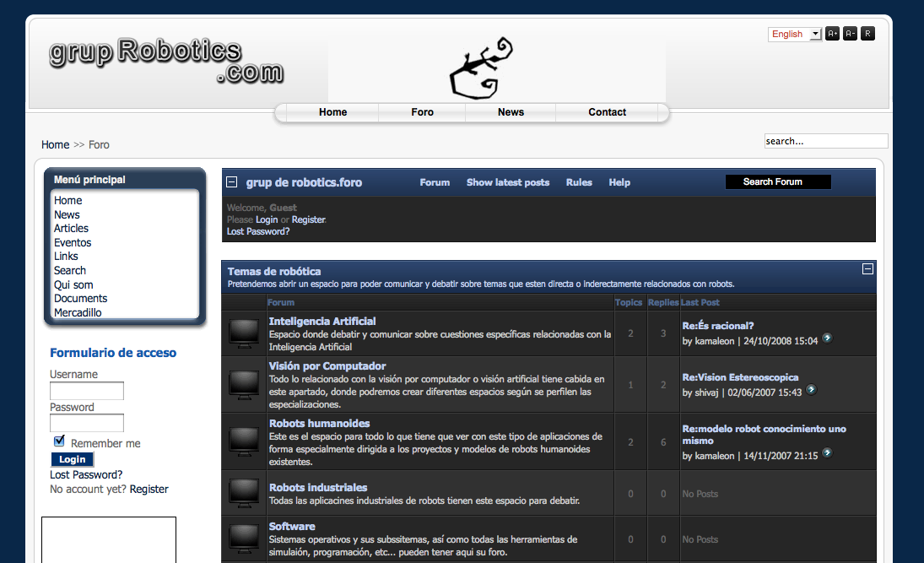Click the Mercadillo link in main menu
Screen dimensions: 924x563
click(78, 312)
